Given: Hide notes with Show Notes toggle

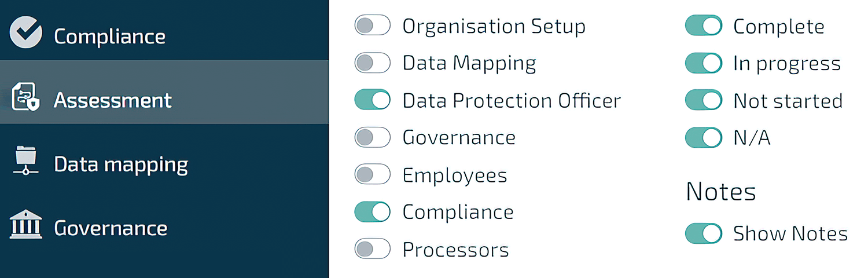Looking at the screenshot, I should [704, 233].
